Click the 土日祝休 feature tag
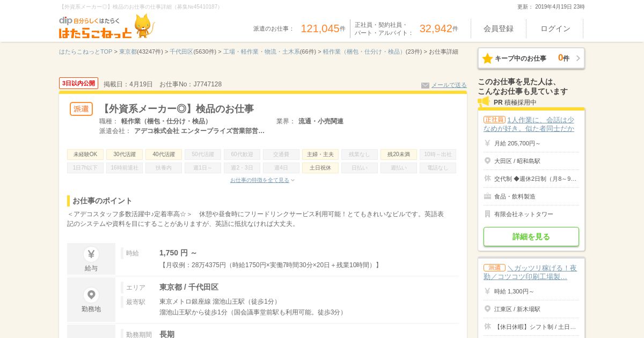644x338 pixels. (x=320, y=168)
